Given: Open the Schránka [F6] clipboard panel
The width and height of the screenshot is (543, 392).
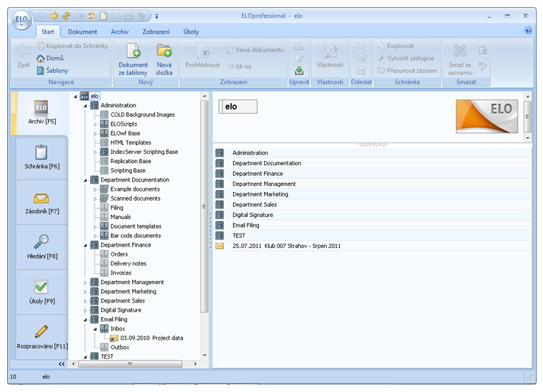Looking at the screenshot, I should pyautogui.click(x=42, y=158).
